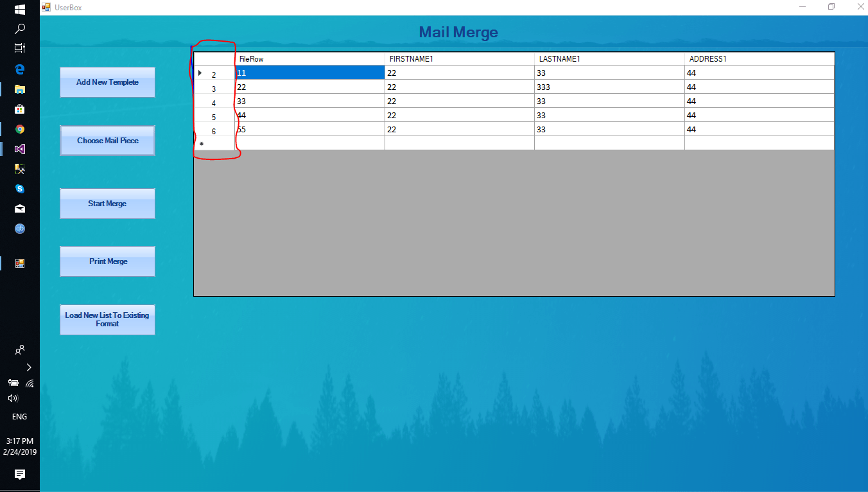Switch to Visual Studio in taskbar

pos(20,149)
